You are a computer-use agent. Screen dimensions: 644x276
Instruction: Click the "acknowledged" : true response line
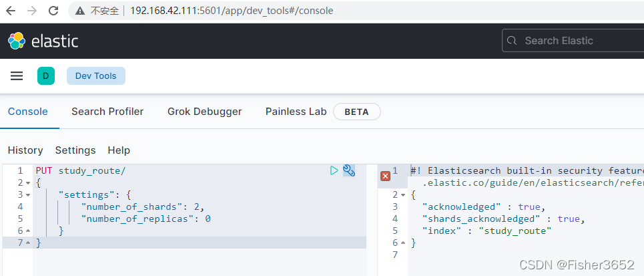(484, 207)
